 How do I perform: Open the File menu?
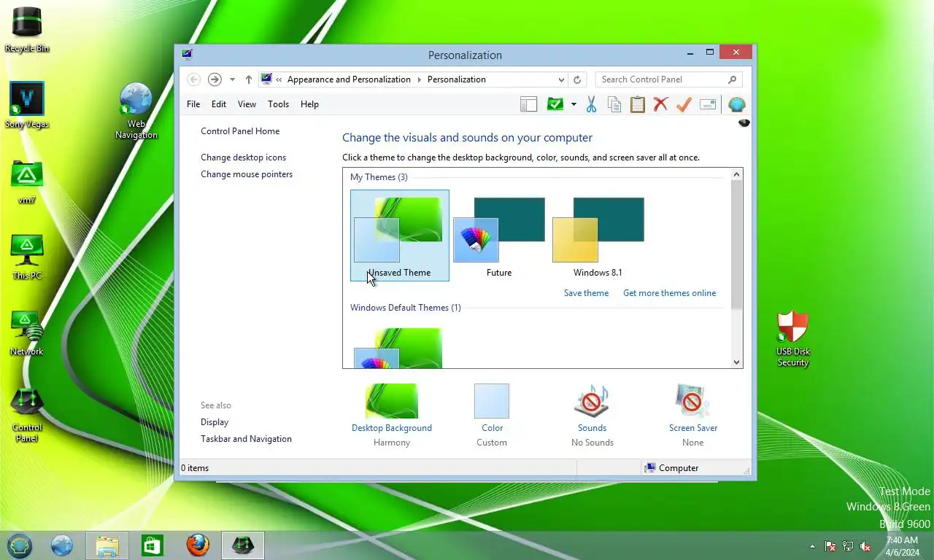[193, 104]
